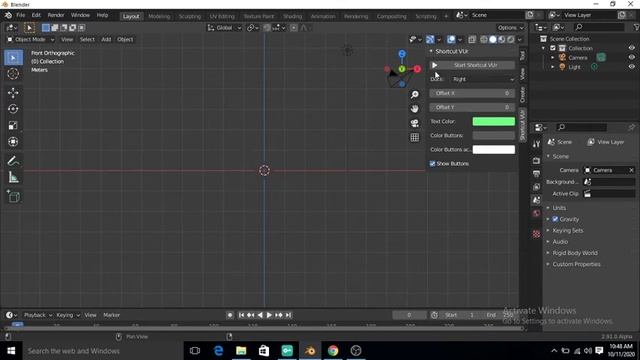Viewport: 640px width, 360px height.
Task: Toggle the auto keying record button
Action: 230,315
